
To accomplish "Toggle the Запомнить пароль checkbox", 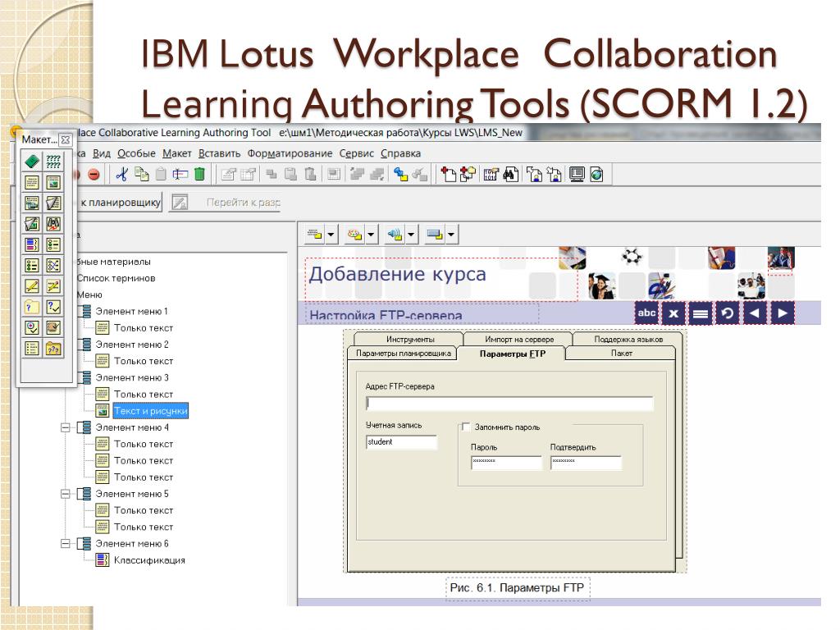I will 466,427.
